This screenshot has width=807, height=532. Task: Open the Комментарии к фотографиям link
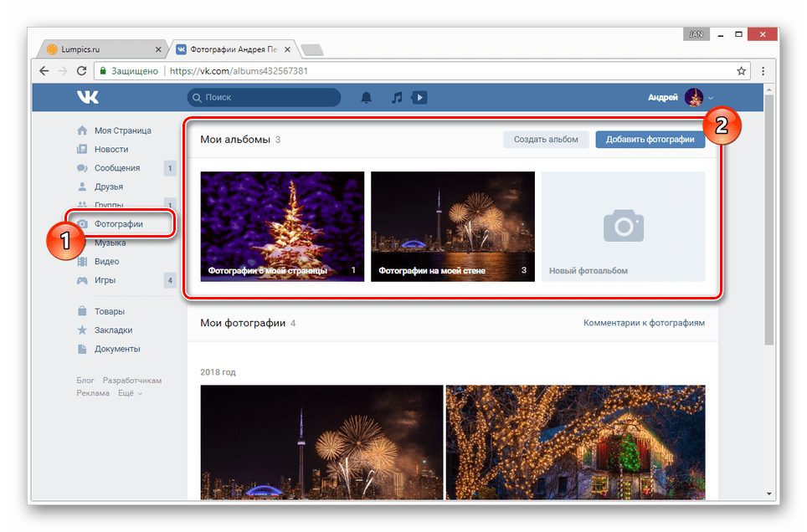tap(644, 323)
